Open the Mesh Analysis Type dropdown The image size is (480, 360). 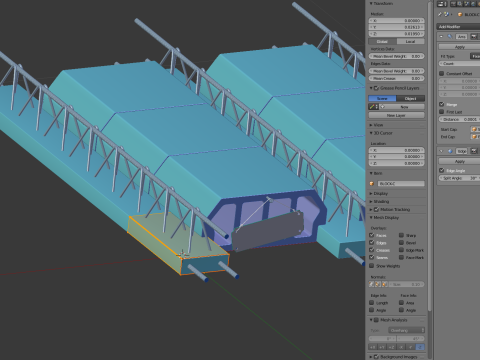pos(407,330)
